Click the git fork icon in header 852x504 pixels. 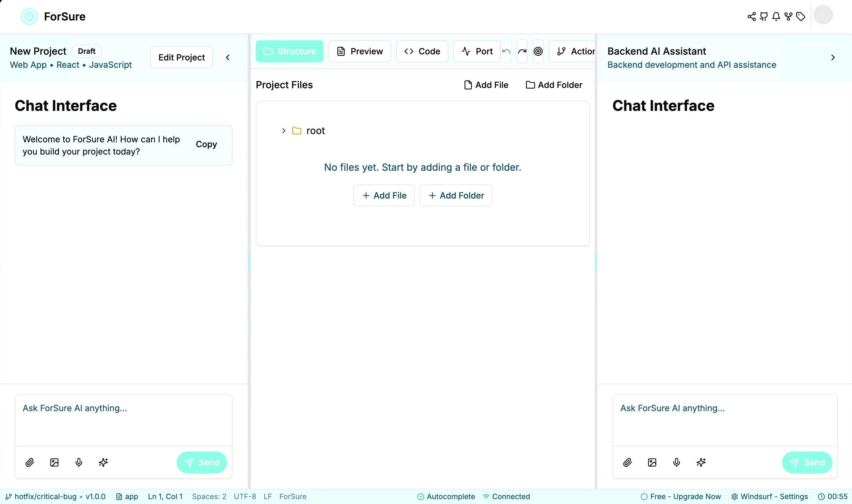point(788,16)
